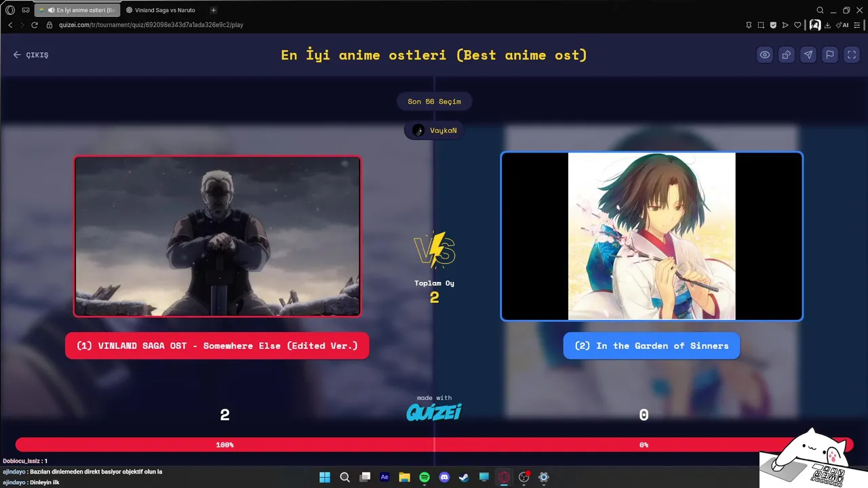Open the GX Corner controller icon

pos(26,10)
